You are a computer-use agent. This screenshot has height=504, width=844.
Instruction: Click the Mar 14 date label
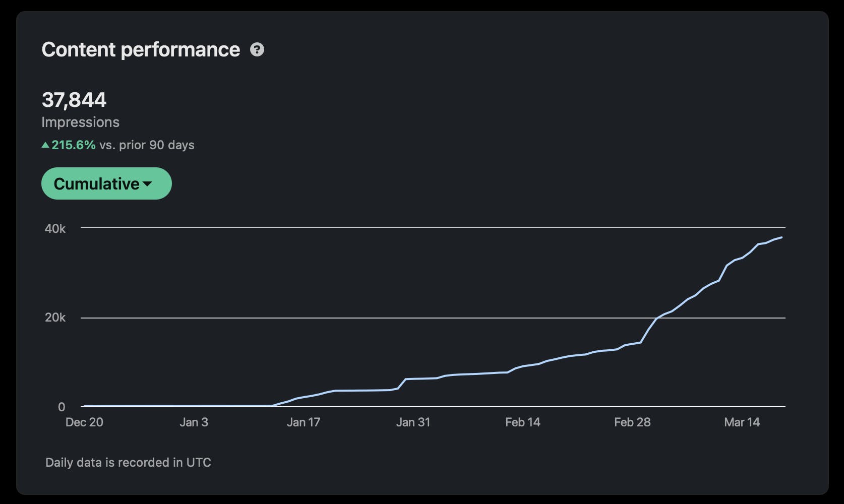click(742, 422)
